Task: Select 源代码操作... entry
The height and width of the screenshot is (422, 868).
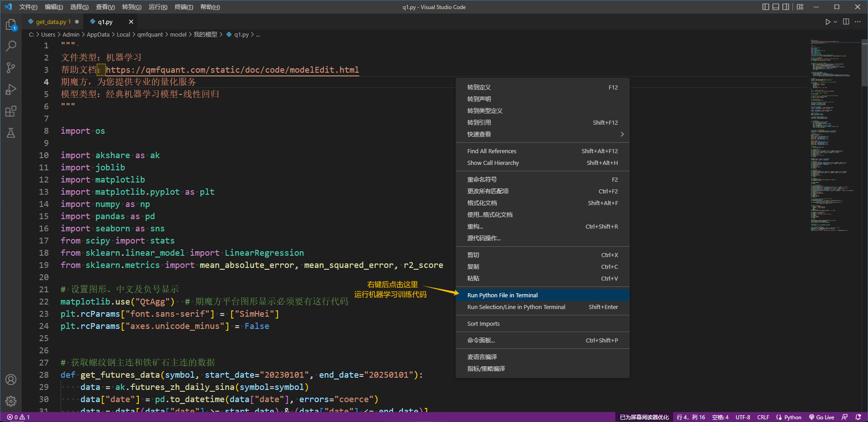Action: pos(542,238)
